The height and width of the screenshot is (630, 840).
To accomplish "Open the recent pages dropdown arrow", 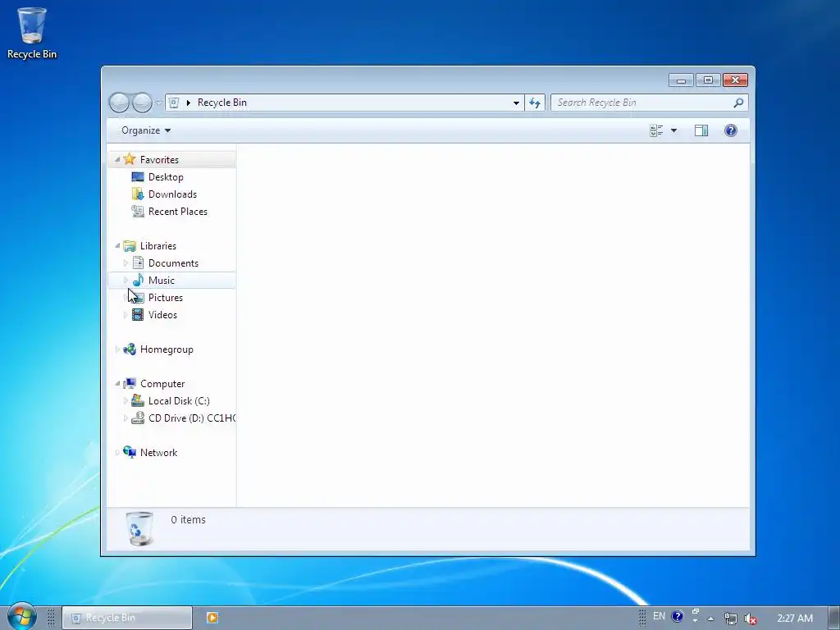I will (x=158, y=103).
